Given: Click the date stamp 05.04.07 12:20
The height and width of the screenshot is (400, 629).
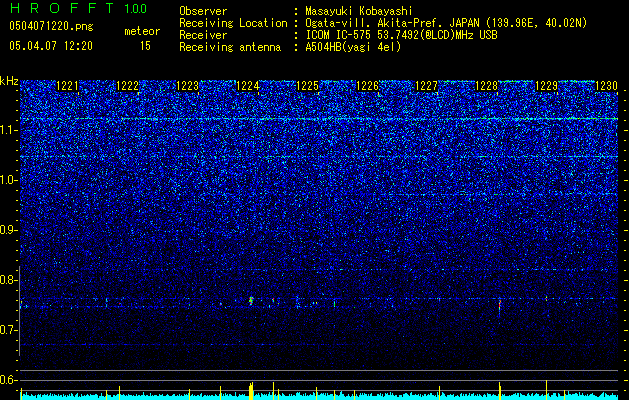Looking at the screenshot, I should [x=51, y=46].
